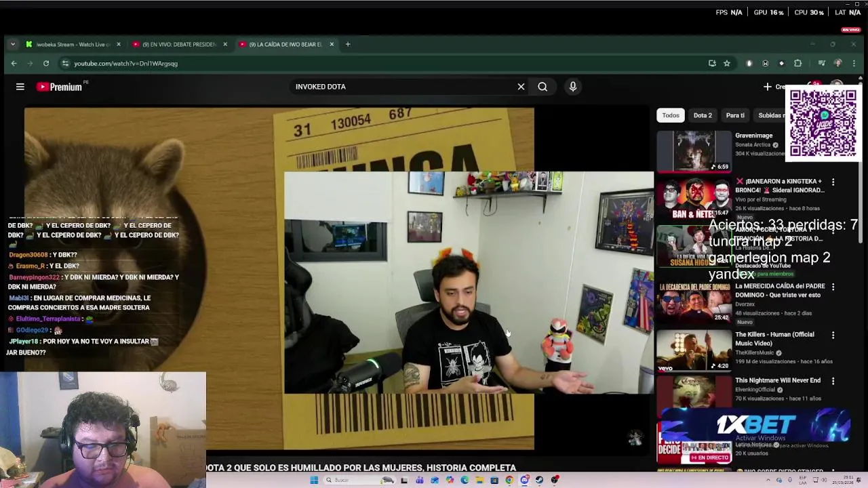Open The Killers - Human title link

[774, 339]
